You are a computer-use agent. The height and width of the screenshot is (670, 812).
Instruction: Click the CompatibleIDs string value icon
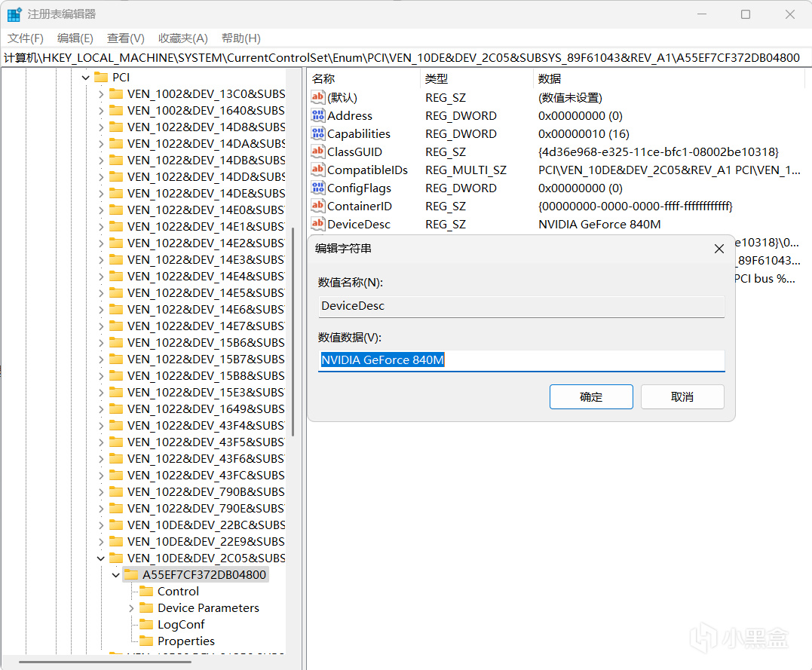tap(318, 170)
